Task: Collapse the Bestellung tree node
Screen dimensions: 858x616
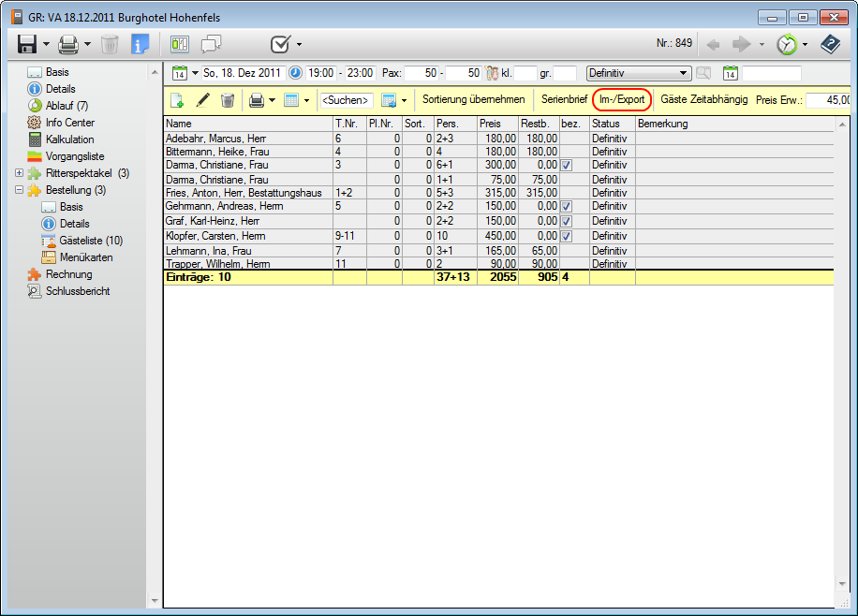Action: [x=20, y=190]
